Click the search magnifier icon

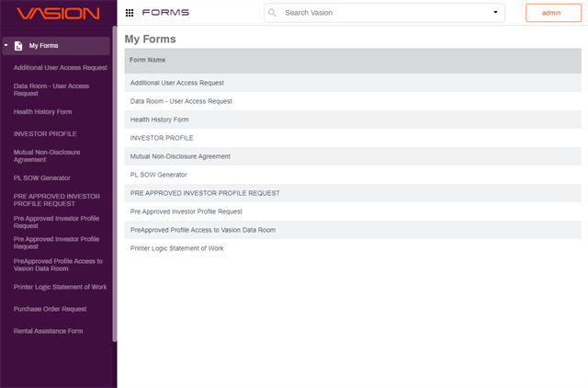272,13
